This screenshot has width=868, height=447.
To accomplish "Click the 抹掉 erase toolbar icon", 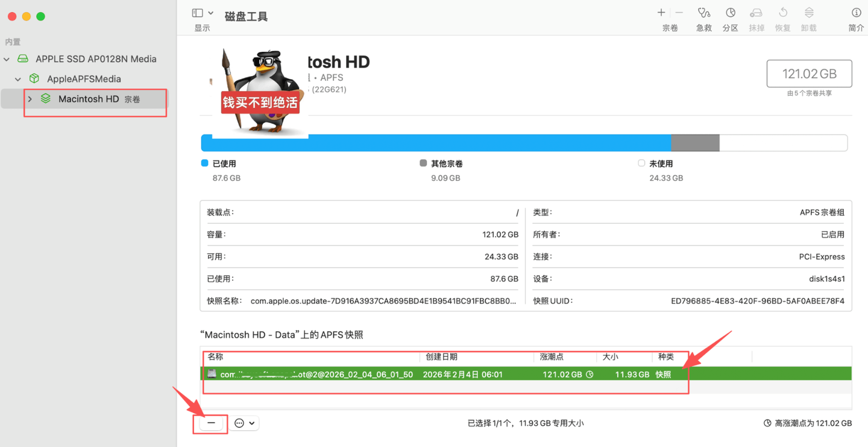I will pyautogui.click(x=756, y=13).
